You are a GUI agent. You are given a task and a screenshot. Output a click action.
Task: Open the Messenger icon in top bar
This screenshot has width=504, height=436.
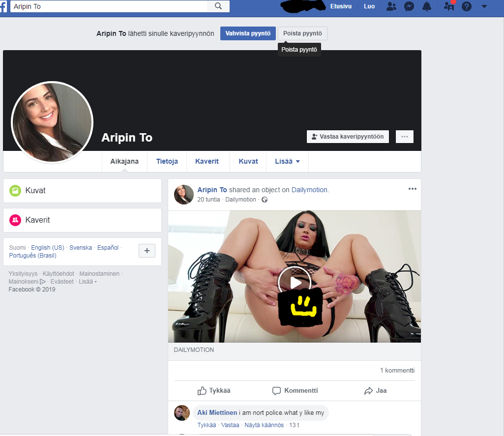coord(409,6)
